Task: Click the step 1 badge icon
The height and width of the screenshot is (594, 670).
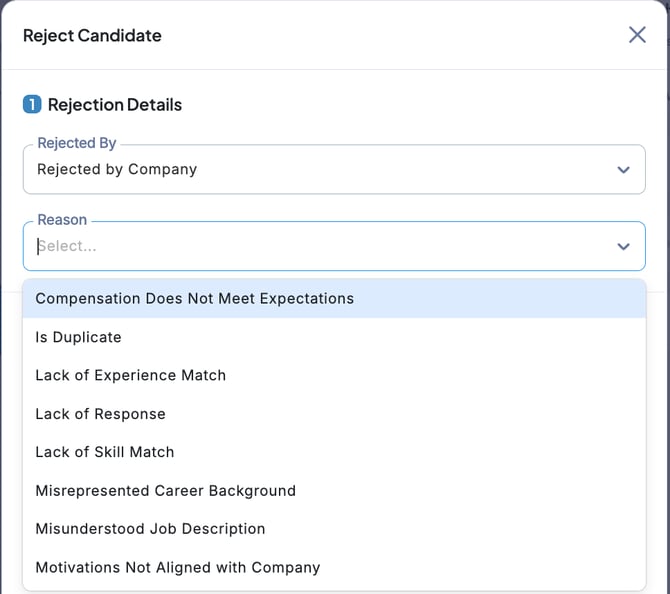Action: tap(32, 104)
